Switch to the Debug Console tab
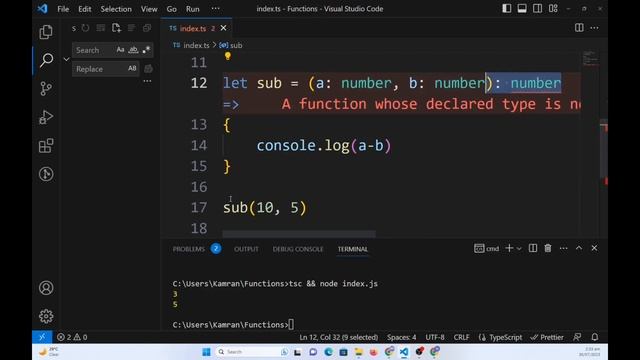The width and height of the screenshot is (640, 360). point(298,249)
